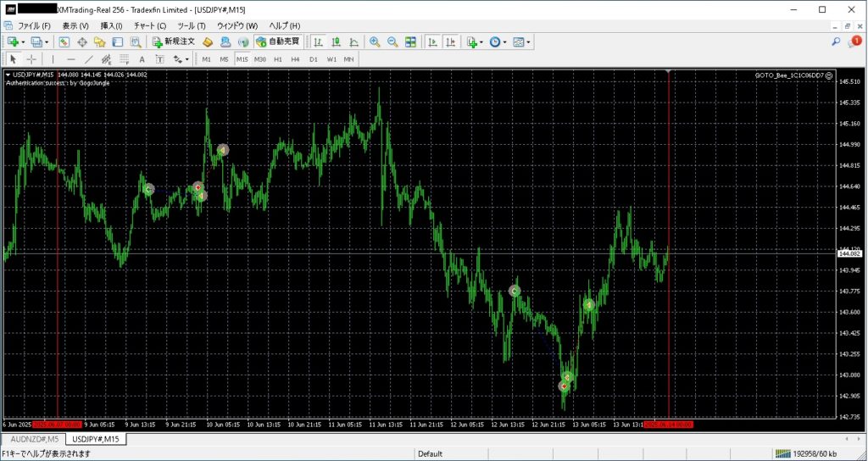Toggle the chart shift button
This screenshot has height=461, width=868.
click(x=450, y=42)
